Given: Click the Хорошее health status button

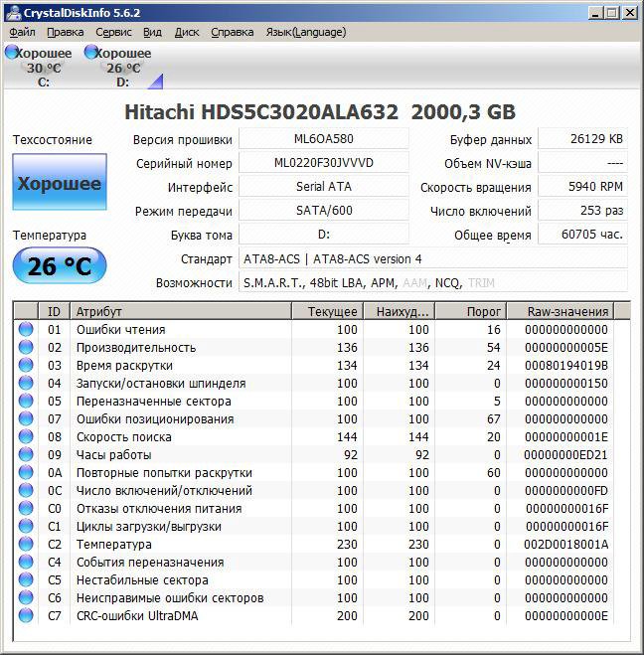Looking at the screenshot, I should point(60,183).
